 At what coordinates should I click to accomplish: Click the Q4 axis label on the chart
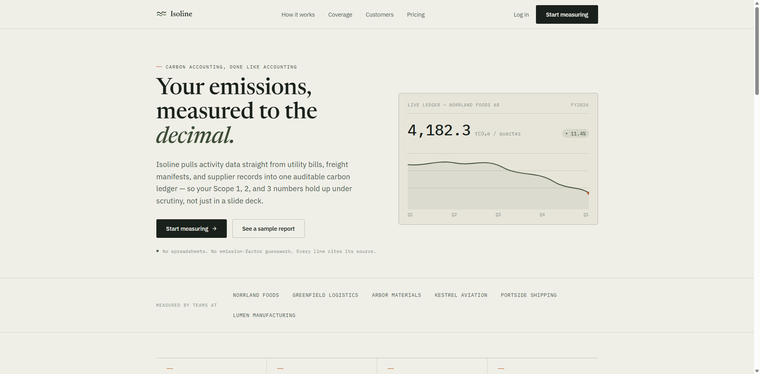pyautogui.click(x=542, y=215)
